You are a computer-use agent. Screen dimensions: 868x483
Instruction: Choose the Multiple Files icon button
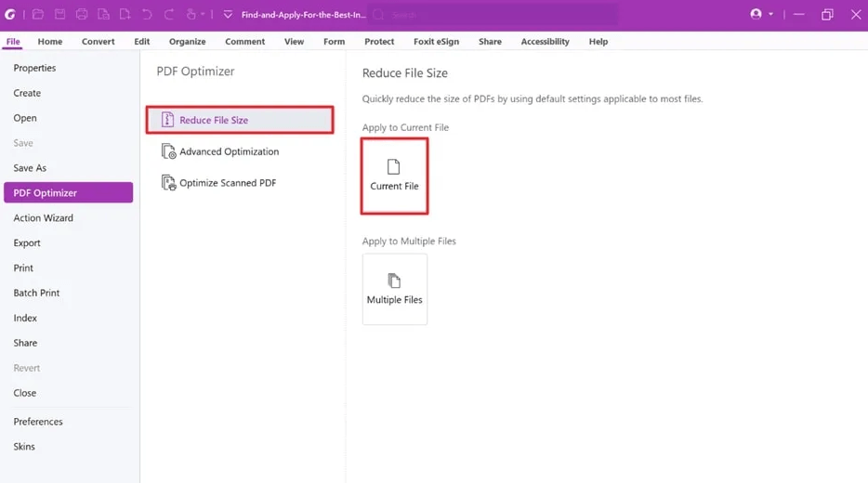(394, 289)
